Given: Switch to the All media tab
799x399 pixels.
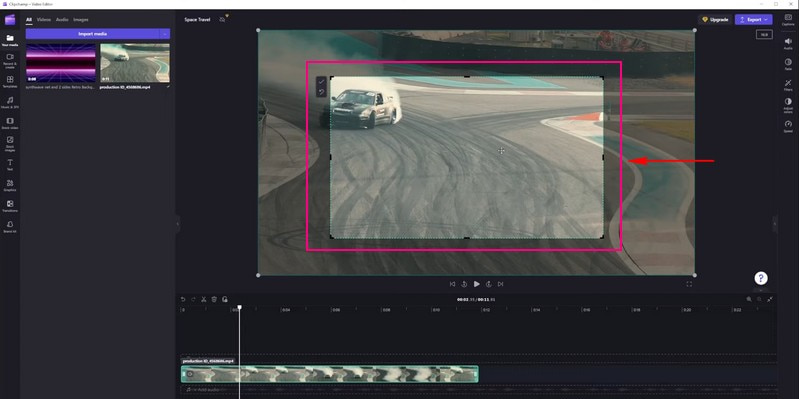Looking at the screenshot, I should (x=29, y=19).
